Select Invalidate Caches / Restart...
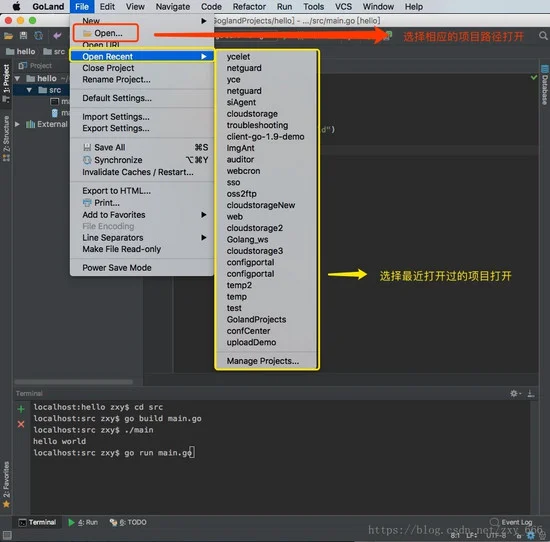 142,172
